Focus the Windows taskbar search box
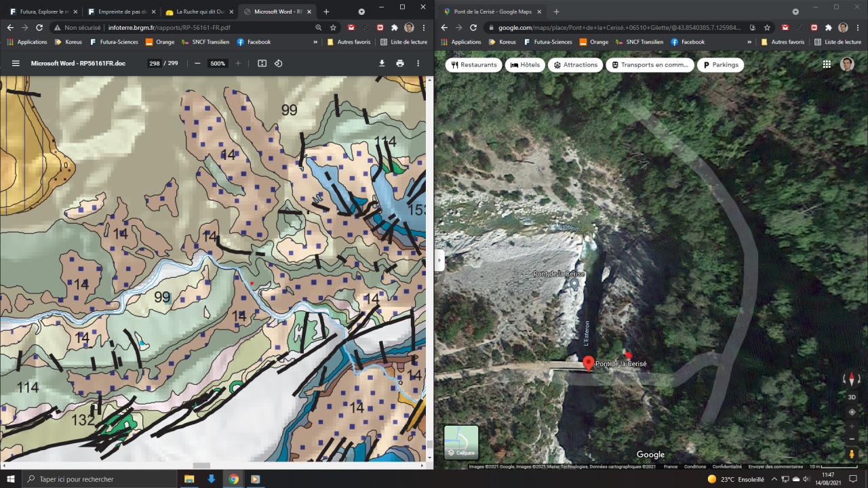The image size is (868, 488). click(100, 479)
